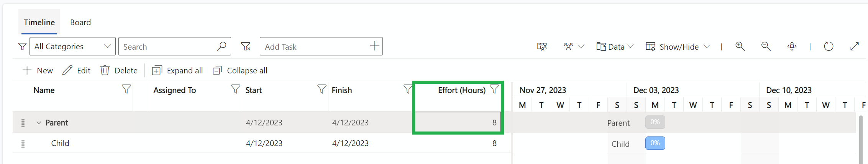Click the filter icon on Name column
Image resolution: width=868 pixels, height=164 pixels.
point(126,89)
